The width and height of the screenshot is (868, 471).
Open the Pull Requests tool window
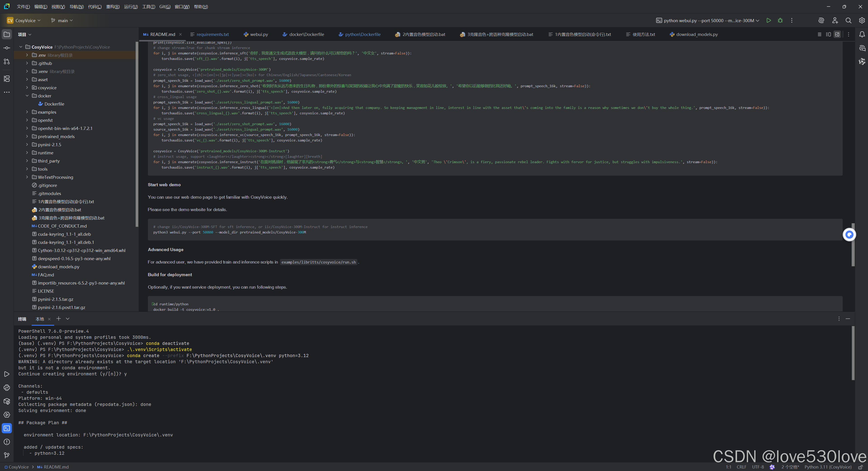7,62
